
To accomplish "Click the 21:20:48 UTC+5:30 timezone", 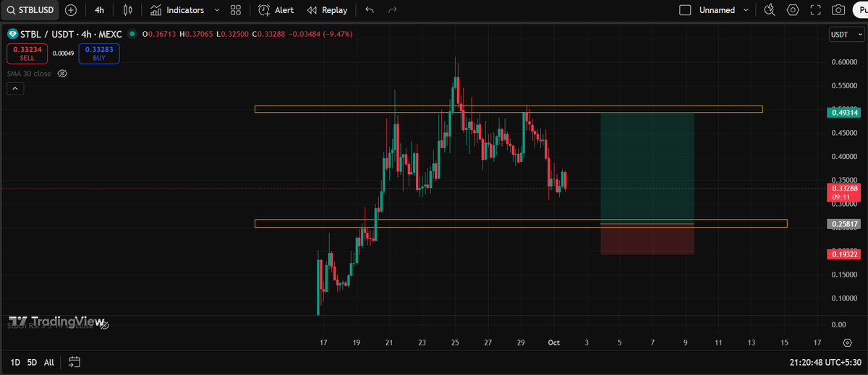I will (x=826, y=361).
